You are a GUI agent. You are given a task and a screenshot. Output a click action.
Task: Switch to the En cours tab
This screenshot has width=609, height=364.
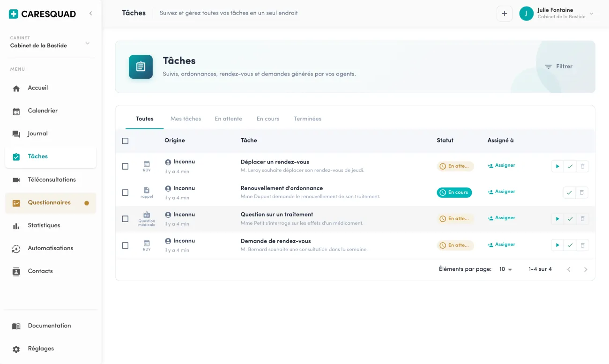point(268,119)
